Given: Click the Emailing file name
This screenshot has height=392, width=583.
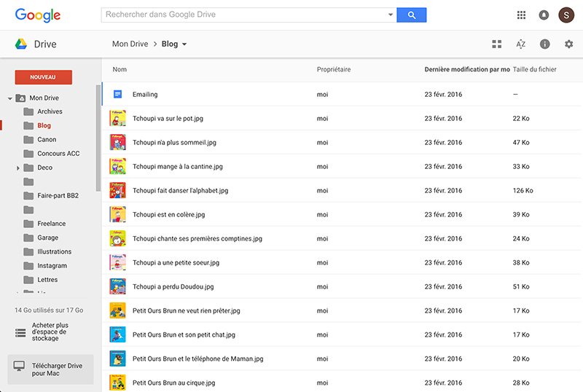Looking at the screenshot, I should click(x=145, y=95).
